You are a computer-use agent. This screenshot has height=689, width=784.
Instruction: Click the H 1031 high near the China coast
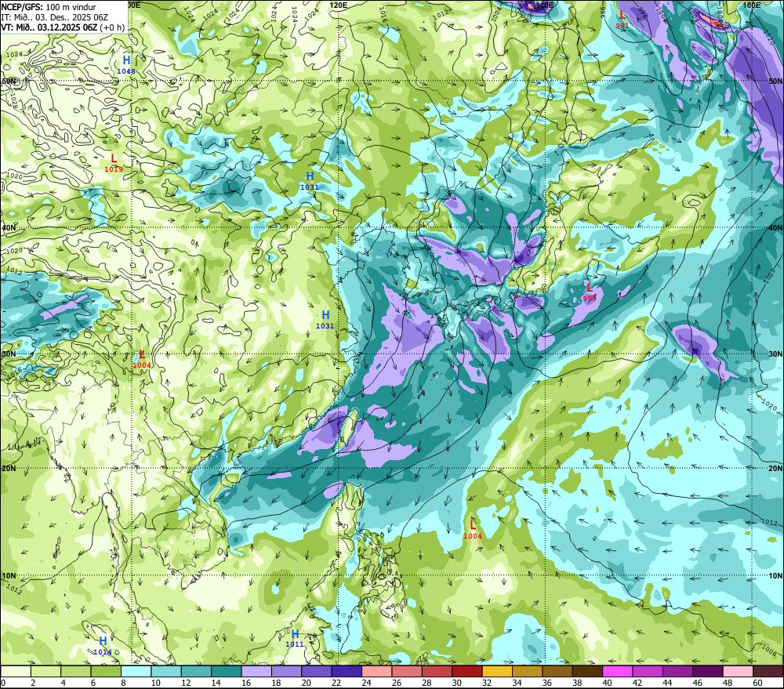pos(325,320)
